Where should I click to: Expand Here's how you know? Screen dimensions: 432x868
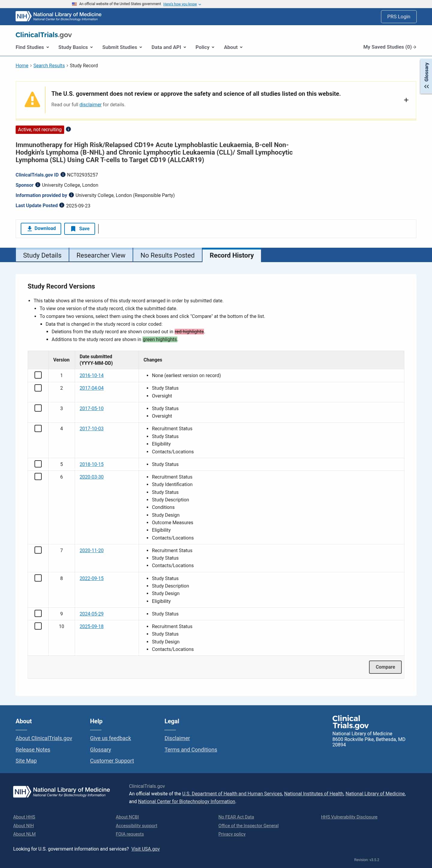182,4
